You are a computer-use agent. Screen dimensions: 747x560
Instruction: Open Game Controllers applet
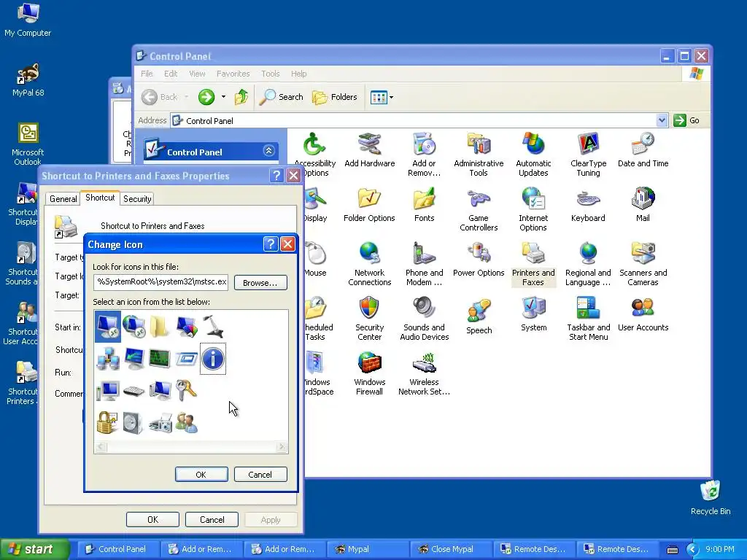click(x=479, y=209)
